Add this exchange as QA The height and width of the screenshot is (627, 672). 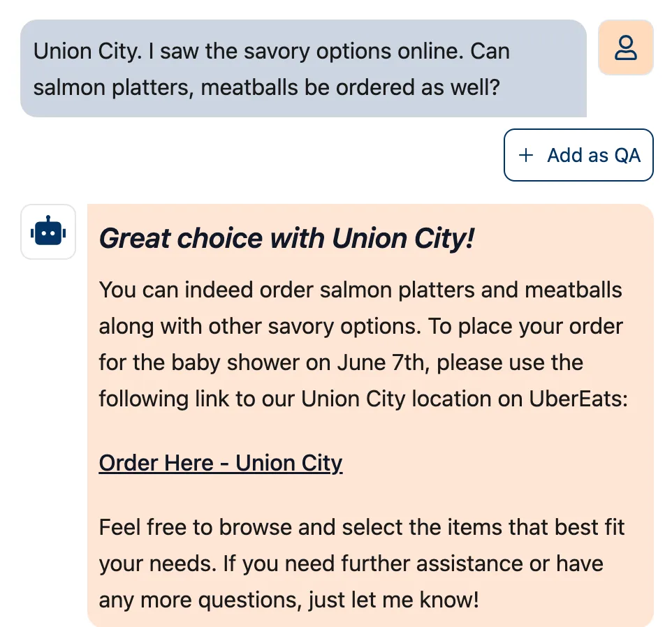578,155
